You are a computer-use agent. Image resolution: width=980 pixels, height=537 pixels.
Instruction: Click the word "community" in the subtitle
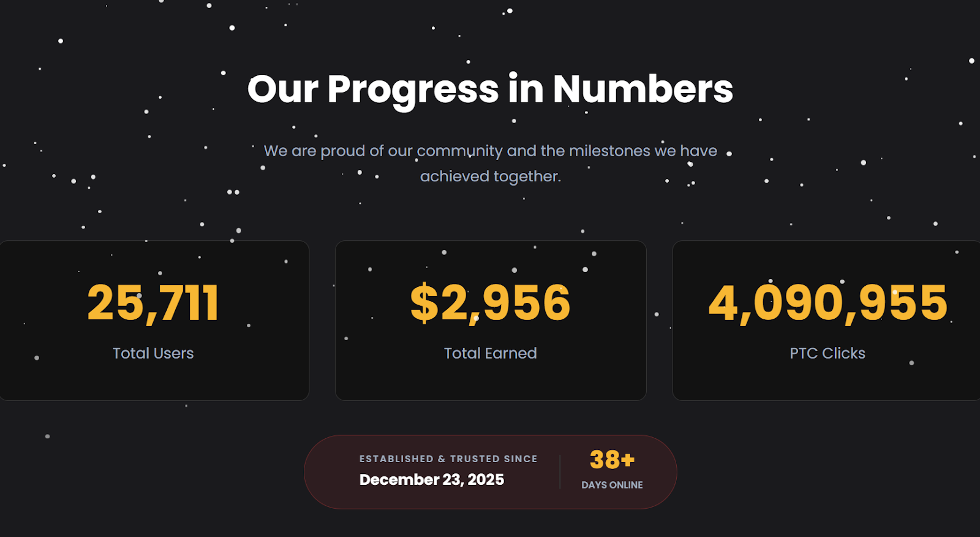(459, 151)
